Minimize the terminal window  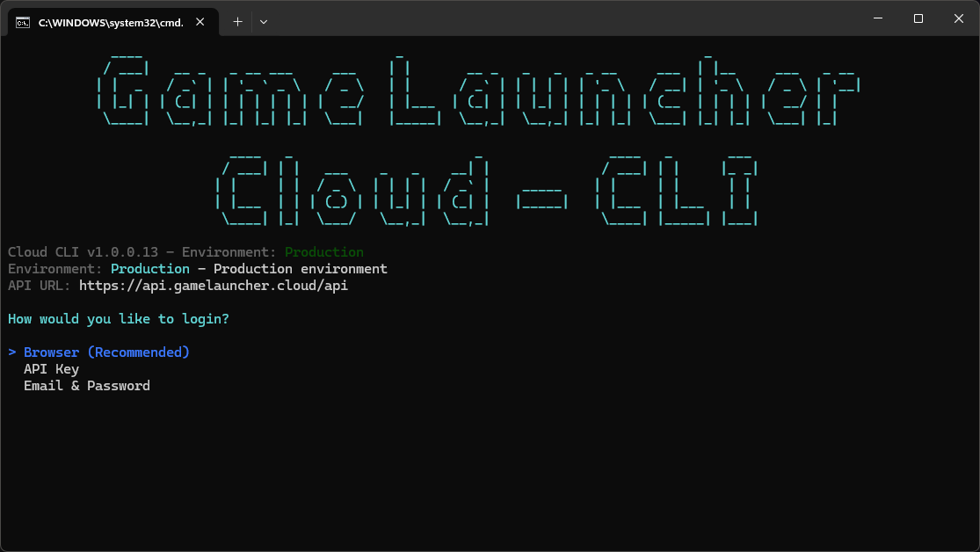[877, 18]
